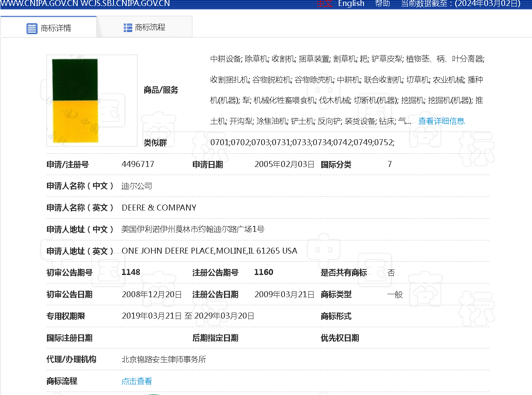Image resolution: width=532 pixels, height=395 pixels.
Task: Click preliminary announcement issue 1148
Action: [x=131, y=272]
